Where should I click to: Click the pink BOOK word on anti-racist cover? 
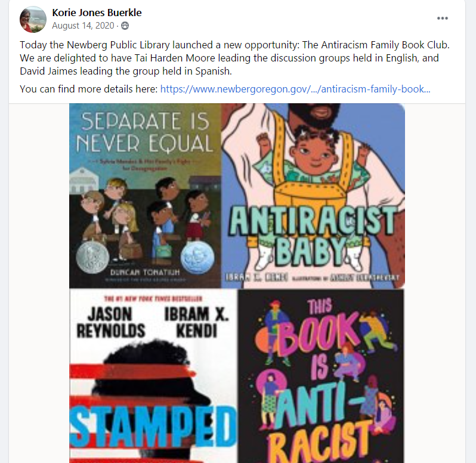tap(317, 334)
